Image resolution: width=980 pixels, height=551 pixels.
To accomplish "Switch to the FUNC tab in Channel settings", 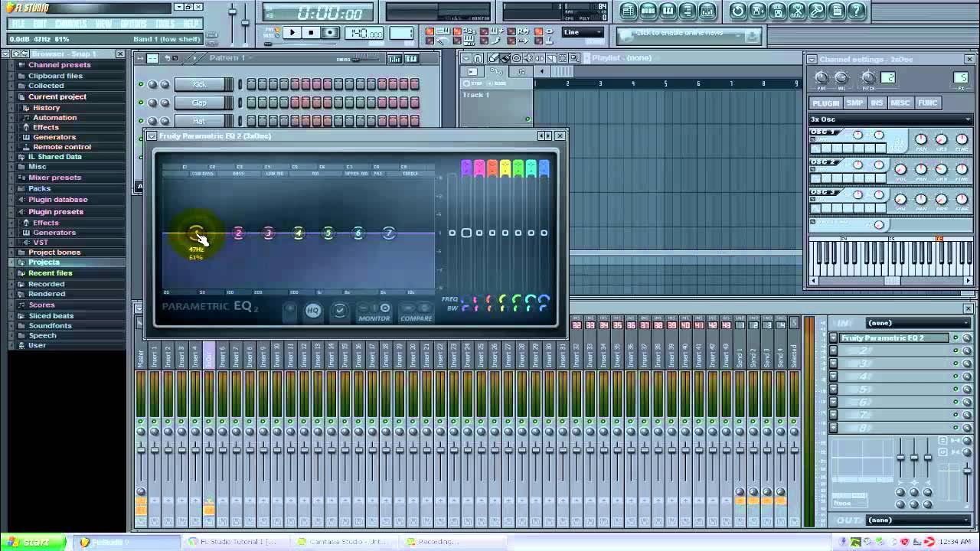I will 927,103.
